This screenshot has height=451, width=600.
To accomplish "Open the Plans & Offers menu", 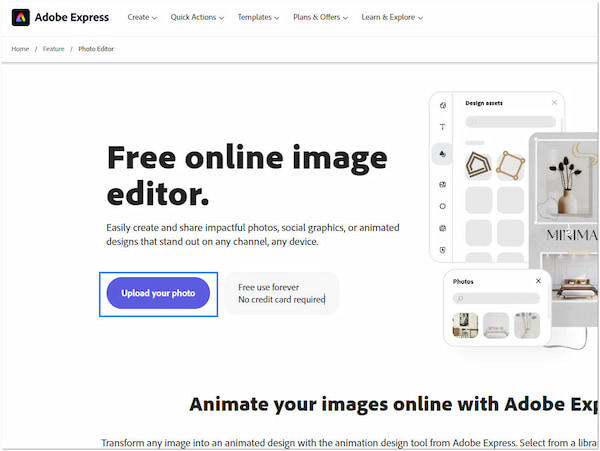I will point(320,17).
